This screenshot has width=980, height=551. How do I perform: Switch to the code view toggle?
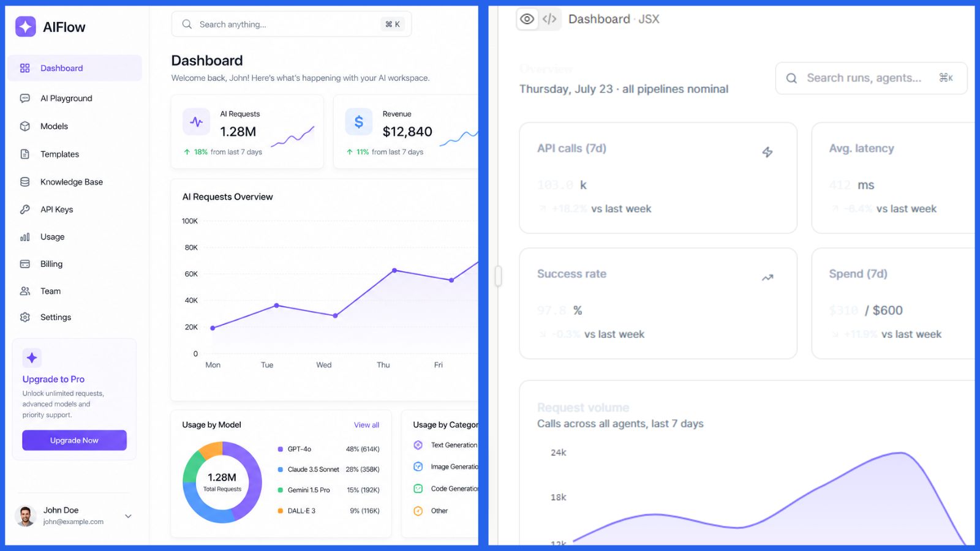coord(549,19)
